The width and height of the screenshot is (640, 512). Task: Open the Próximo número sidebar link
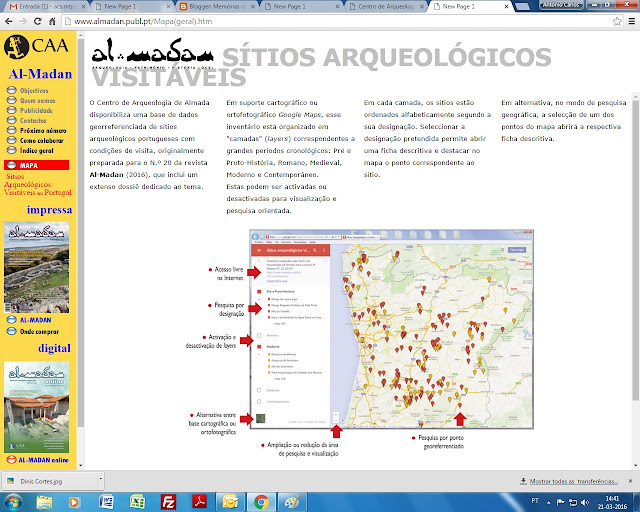tap(43, 131)
